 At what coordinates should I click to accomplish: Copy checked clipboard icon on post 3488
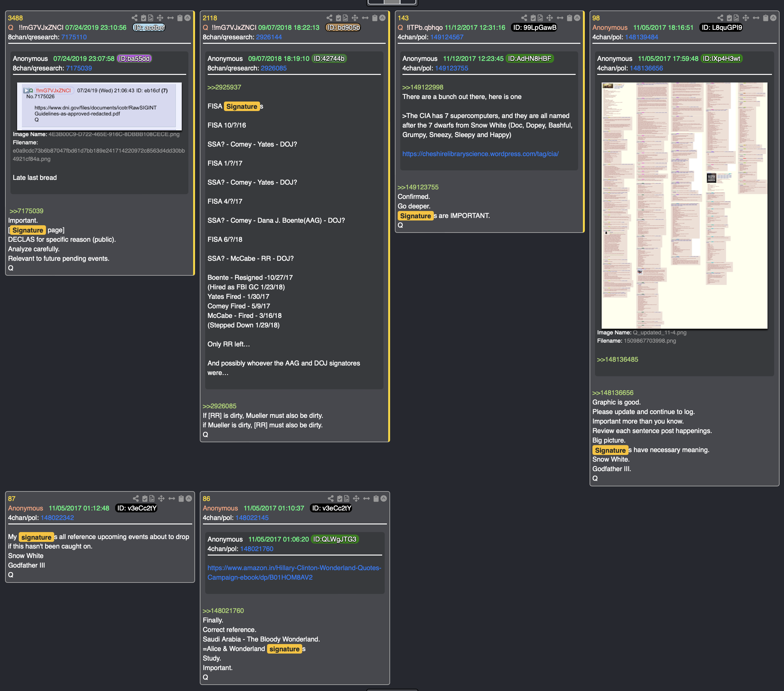pyautogui.click(x=143, y=18)
